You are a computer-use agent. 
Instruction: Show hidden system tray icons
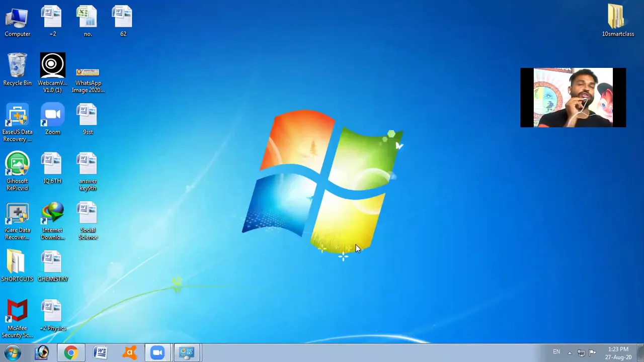pos(570,353)
